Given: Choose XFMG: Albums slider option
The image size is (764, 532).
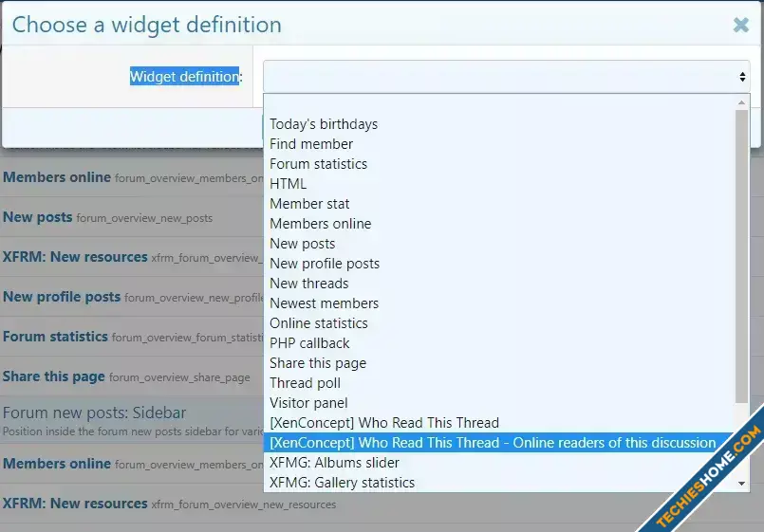Looking at the screenshot, I should click(x=499, y=463).
